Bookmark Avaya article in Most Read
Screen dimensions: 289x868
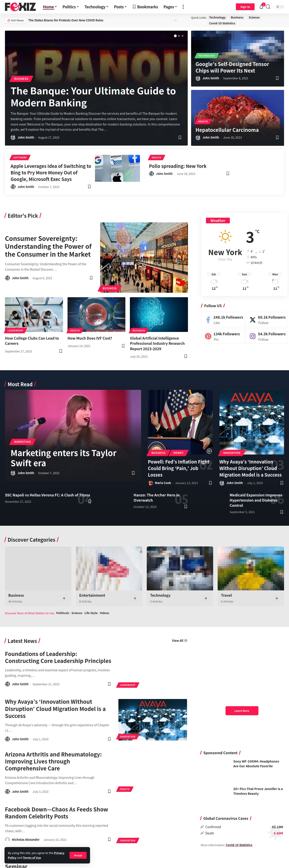[x=282, y=483]
